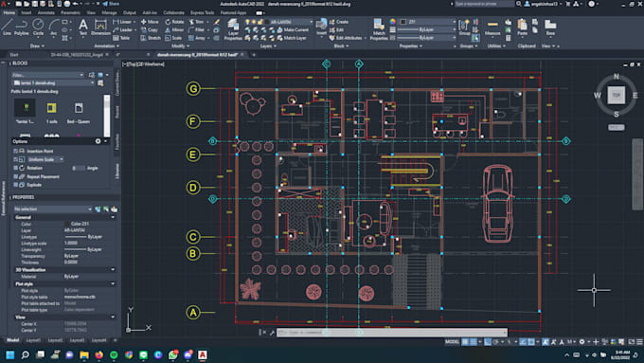Insert a Table annotation
Viewport: 644px width, 363px height.
click(x=121, y=38)
